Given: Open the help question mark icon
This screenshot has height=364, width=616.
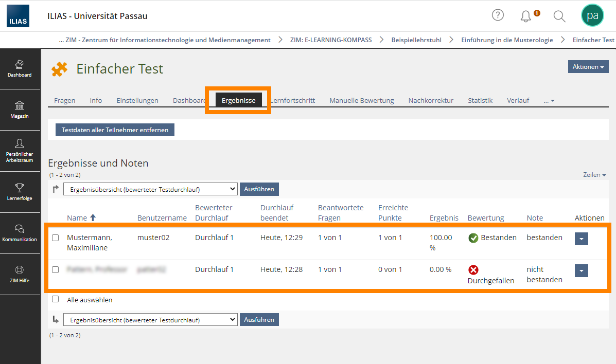Looking at the screenshot, I should (498, 15).
